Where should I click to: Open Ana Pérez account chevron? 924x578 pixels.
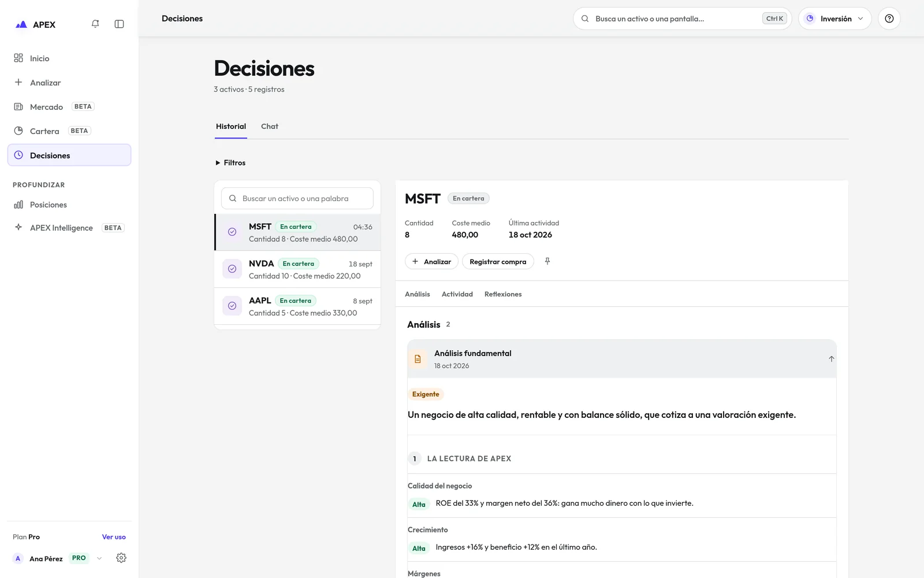point(99,558)
